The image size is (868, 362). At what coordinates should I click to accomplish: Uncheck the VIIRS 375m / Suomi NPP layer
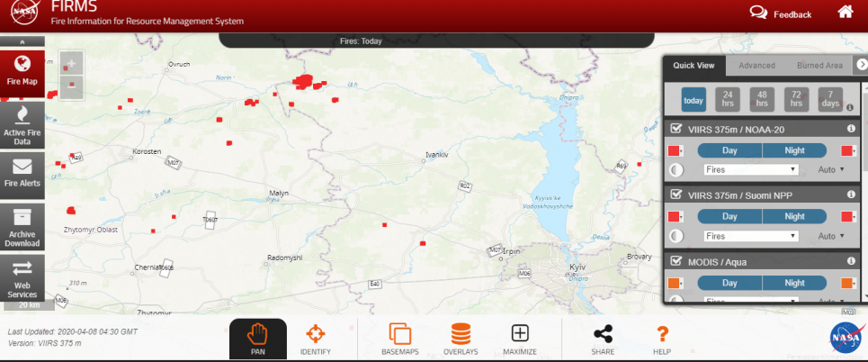pos(676,195)
